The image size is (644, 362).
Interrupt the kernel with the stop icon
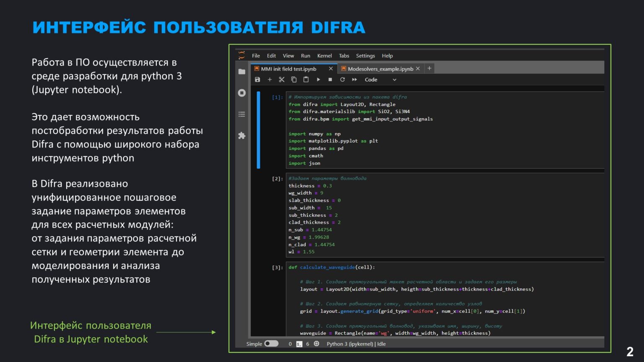[x=330, y=80]
